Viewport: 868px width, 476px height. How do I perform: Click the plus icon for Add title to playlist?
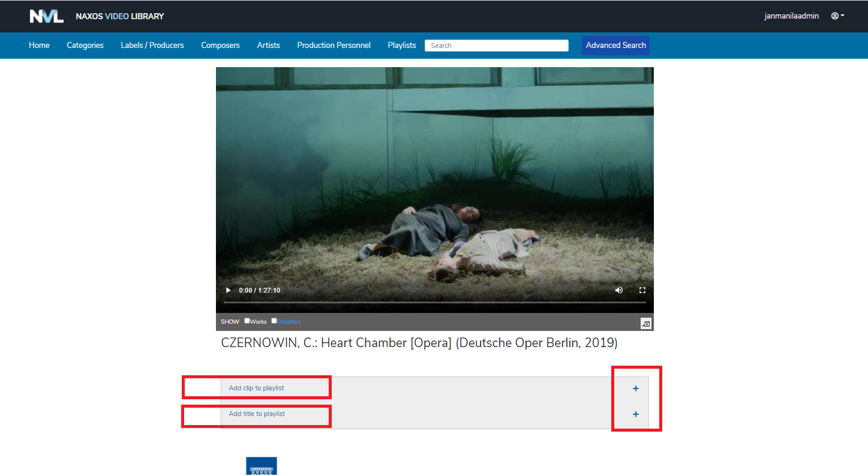point(635,414)
